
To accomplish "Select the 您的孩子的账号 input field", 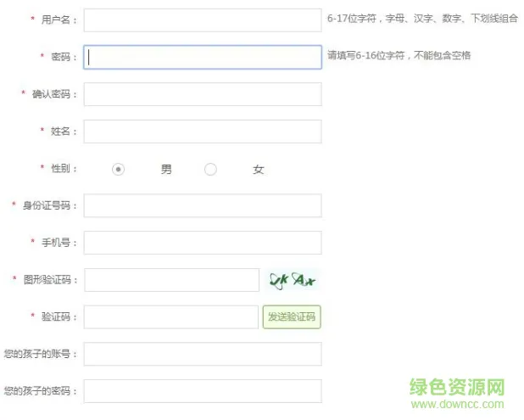I will point(203,354).
